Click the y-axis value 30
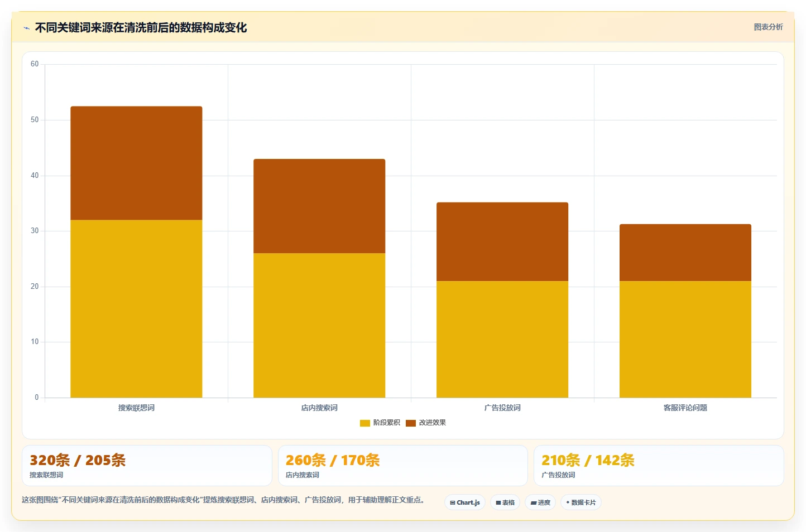 point(35,231)
